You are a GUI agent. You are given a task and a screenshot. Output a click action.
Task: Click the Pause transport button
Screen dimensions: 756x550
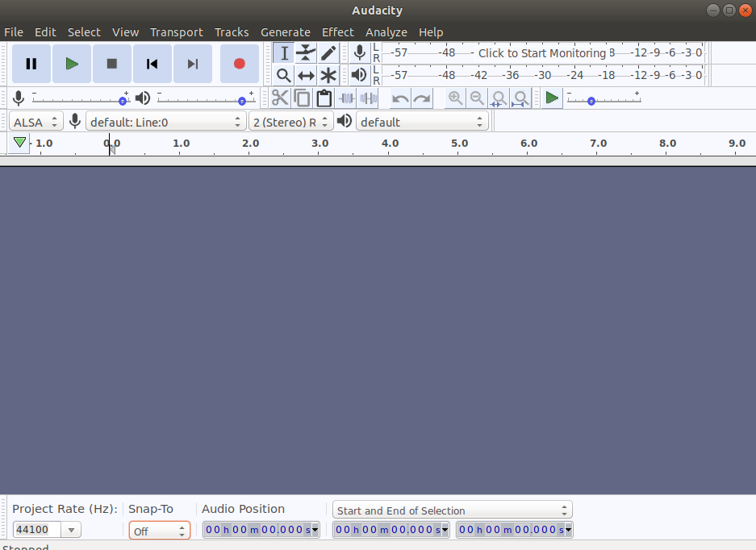[x=31, y=64]
